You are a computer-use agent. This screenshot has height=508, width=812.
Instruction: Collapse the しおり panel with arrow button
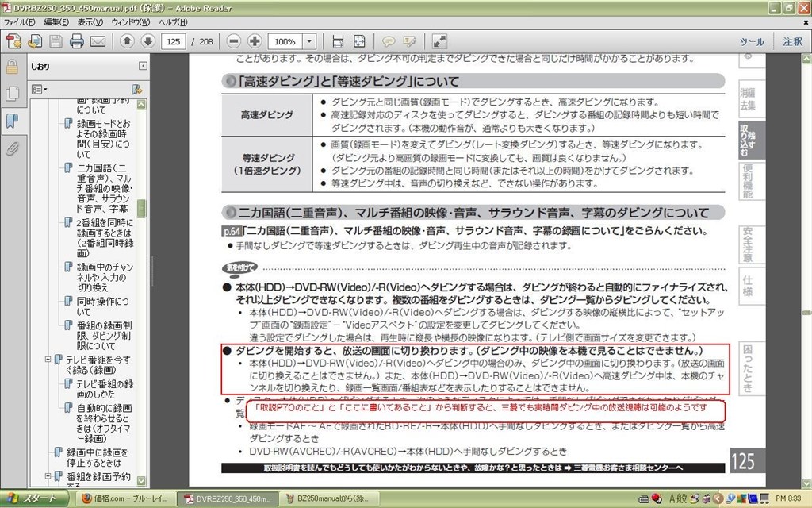click(143, 66)
